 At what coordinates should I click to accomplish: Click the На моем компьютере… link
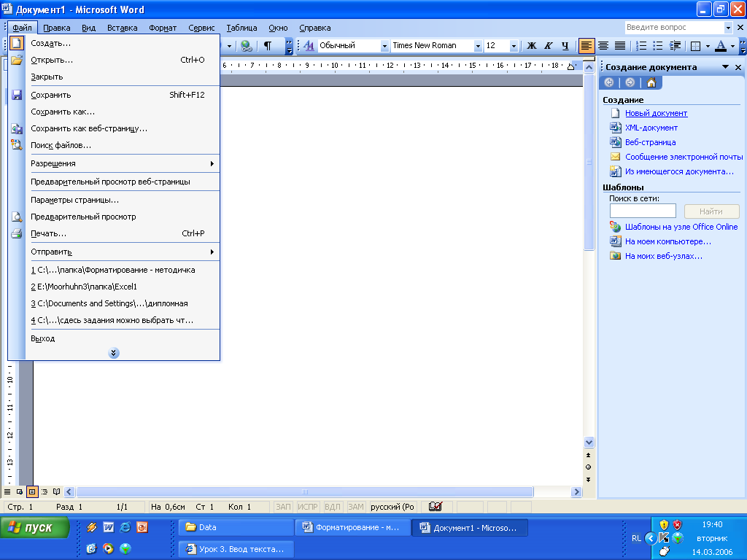click(668, 241)
